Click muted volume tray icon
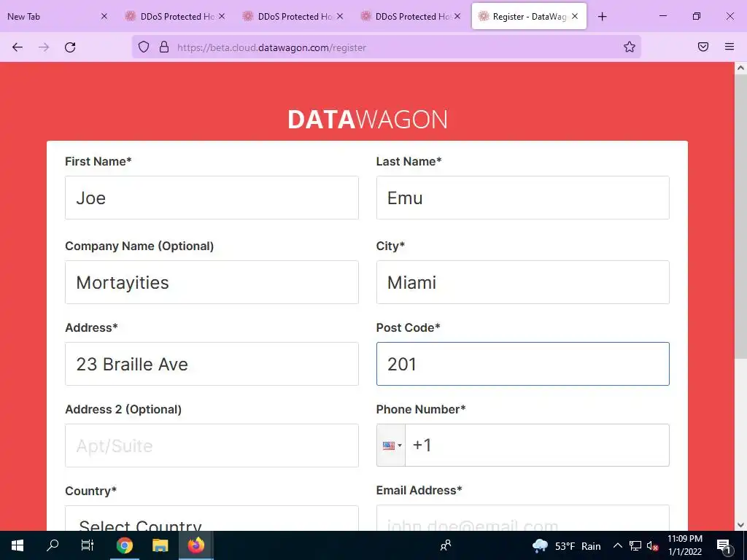Screen dimensions: 747x560 [x=653, y=545]
